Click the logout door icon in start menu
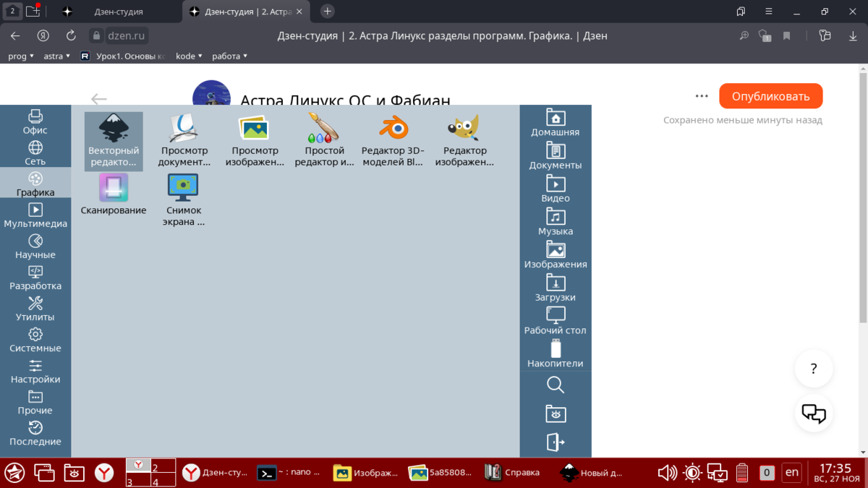The image size is (868, 488). pos(556,442)
